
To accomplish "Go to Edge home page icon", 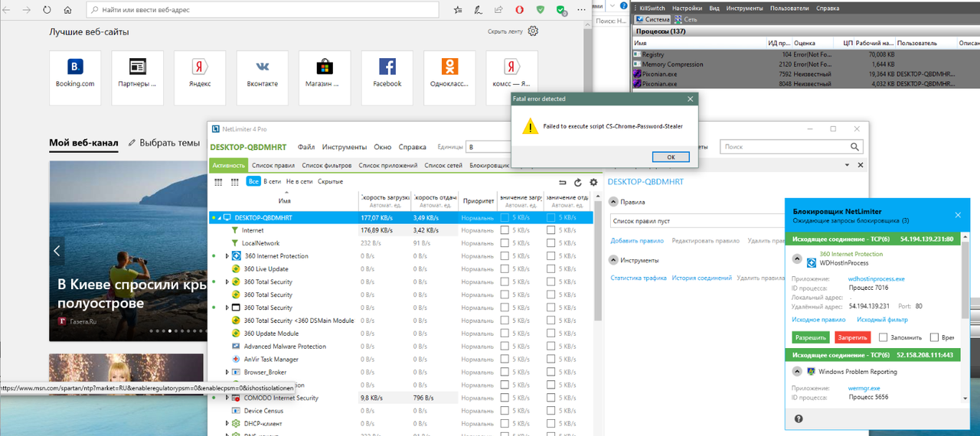I will point(68,10).
